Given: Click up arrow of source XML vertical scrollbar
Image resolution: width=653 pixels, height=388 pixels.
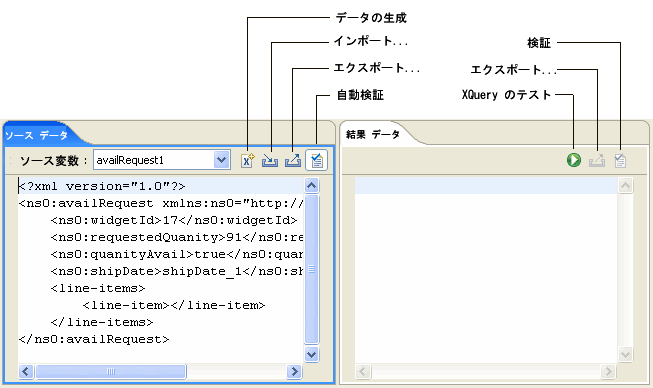Looking at the screenshot, I should coord(312,185).
